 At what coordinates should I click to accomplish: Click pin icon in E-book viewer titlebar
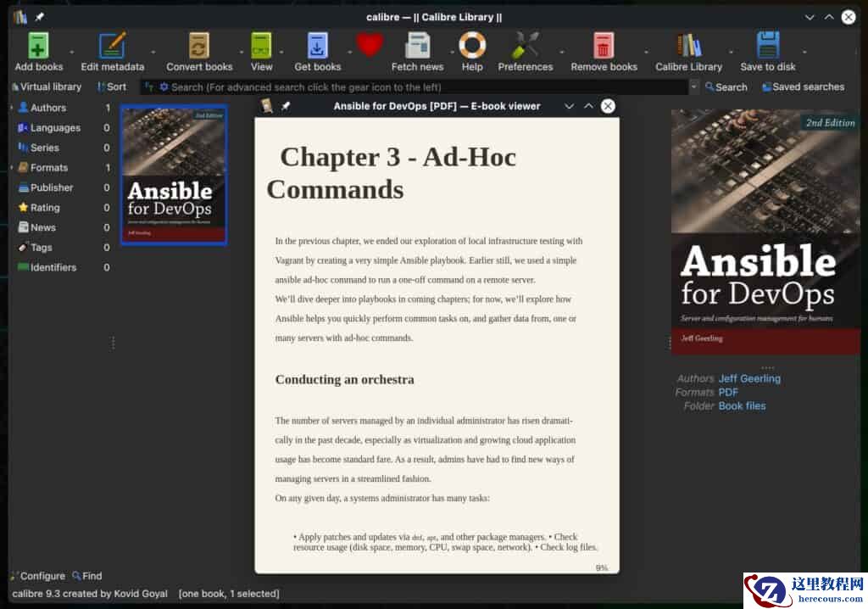[x=286, y=106]
